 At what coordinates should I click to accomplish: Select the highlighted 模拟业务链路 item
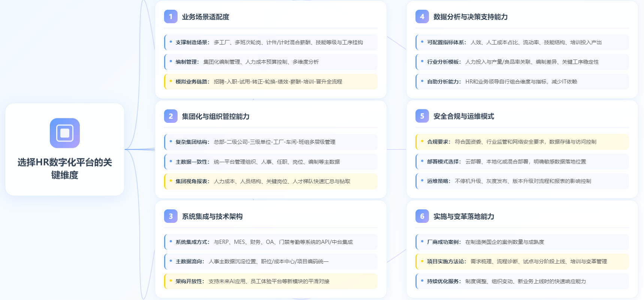[270, 82]
